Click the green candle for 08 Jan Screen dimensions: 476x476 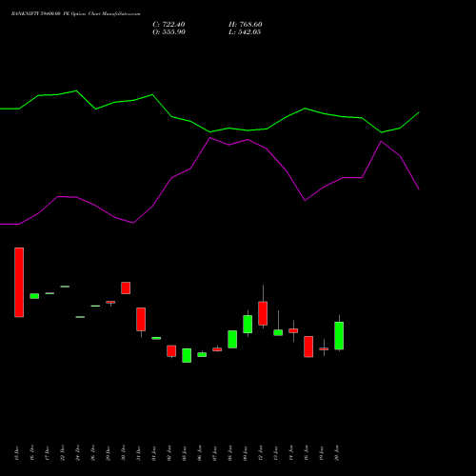(232, 339)
